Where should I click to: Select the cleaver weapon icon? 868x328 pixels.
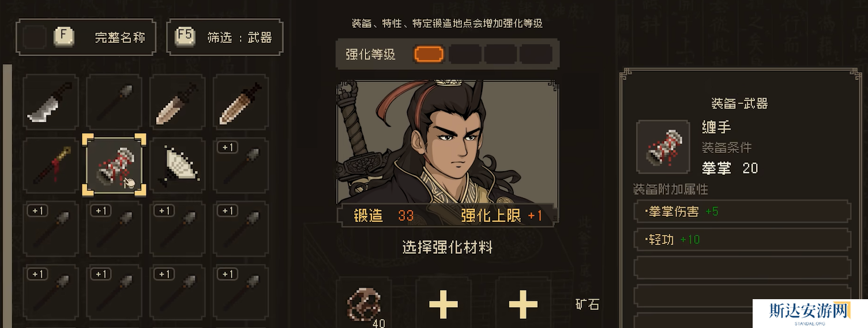(x=51, y=103)
